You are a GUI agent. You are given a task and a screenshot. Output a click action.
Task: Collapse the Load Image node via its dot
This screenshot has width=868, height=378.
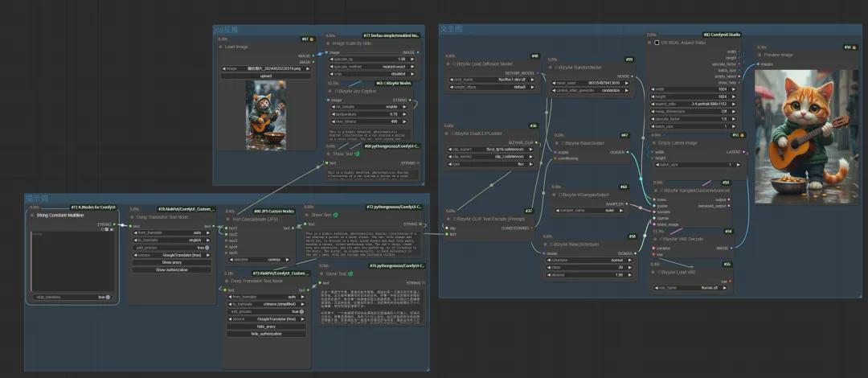pyautogui.click(x=222, y=47)
